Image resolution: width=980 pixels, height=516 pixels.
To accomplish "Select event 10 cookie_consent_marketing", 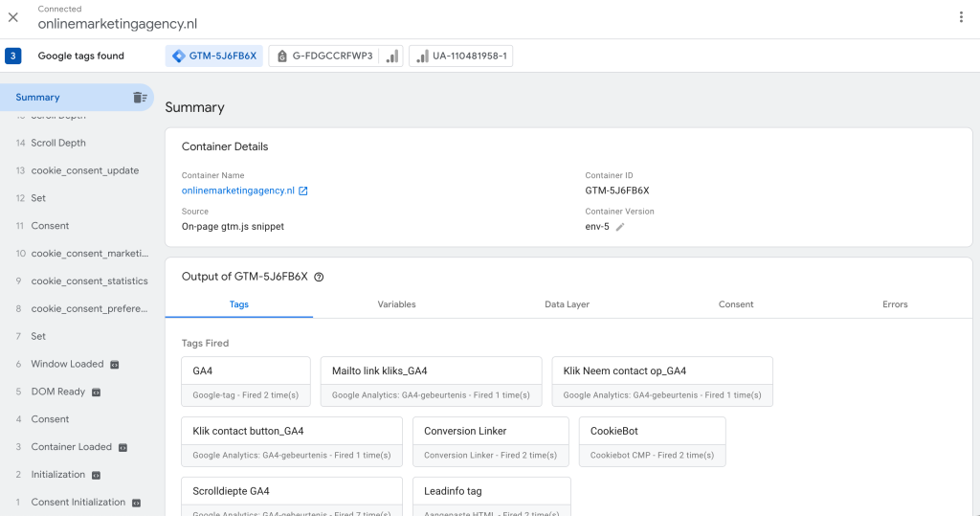I will click(x=77, y=254).
